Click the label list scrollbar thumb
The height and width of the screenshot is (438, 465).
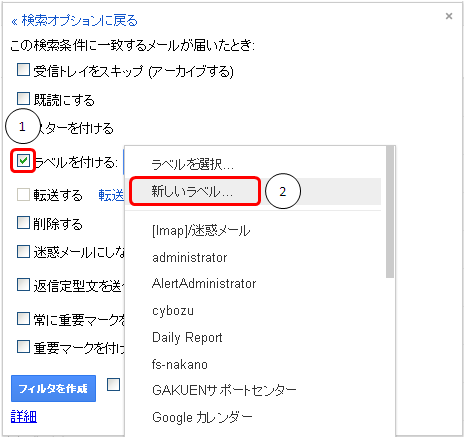[x=390, y=212]
